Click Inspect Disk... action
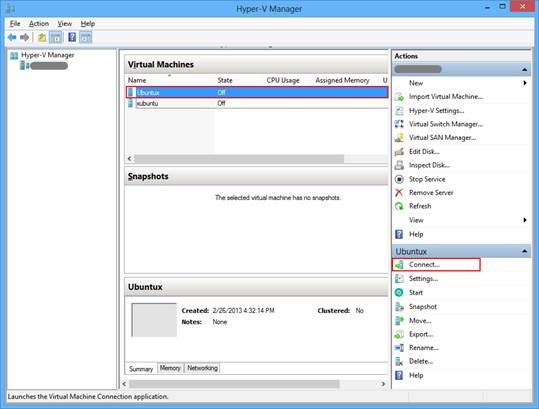539x409 pixels. tap(429, 165)
